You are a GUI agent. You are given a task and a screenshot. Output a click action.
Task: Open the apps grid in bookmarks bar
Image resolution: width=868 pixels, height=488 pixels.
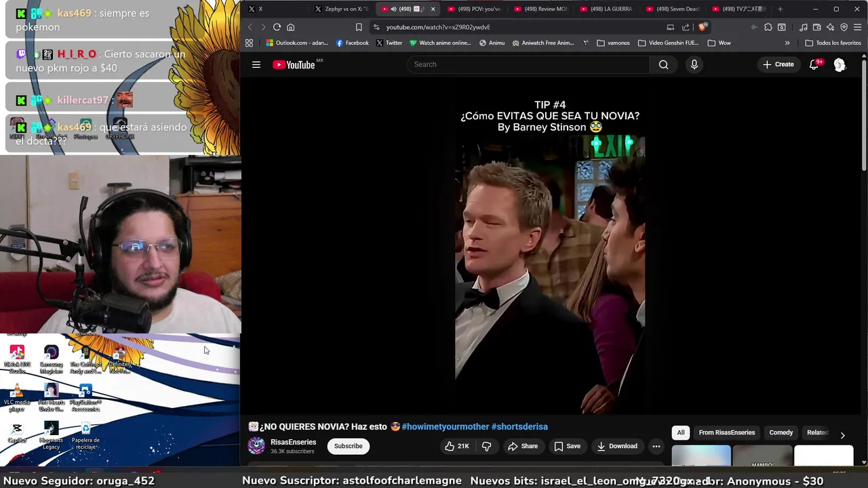pos(249,43)
